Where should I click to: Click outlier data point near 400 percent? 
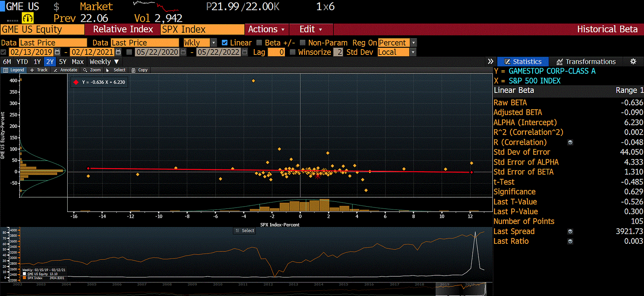pos(253,81)
